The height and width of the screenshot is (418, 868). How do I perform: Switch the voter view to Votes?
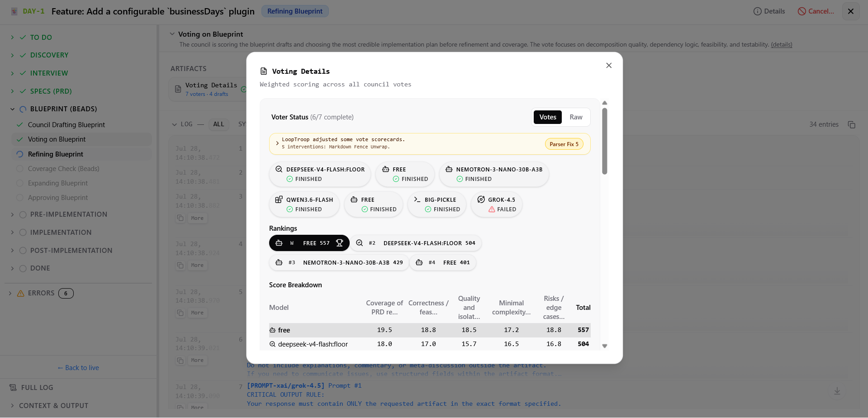[x=548, y=117]
